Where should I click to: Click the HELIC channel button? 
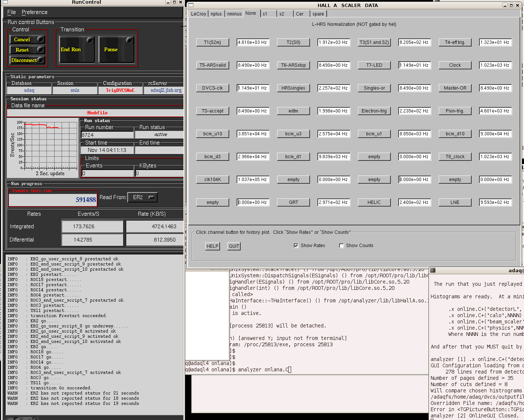[374, 202]
